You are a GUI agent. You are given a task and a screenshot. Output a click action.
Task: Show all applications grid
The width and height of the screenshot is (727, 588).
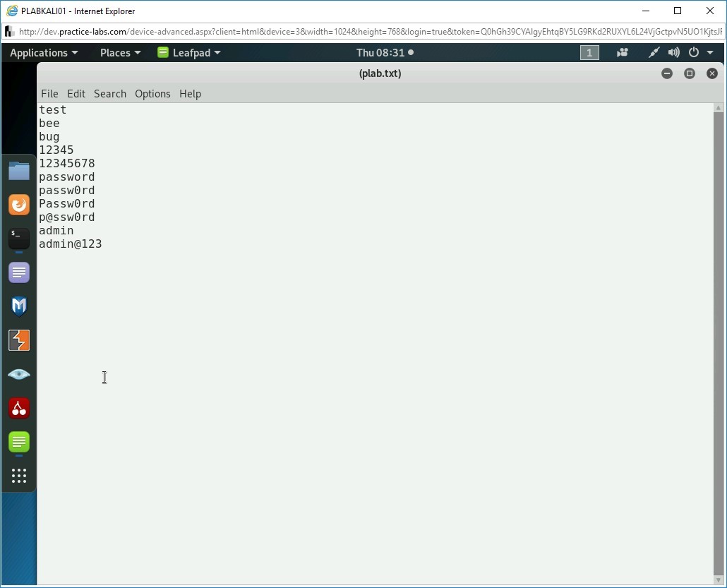(x=19, y=476)
